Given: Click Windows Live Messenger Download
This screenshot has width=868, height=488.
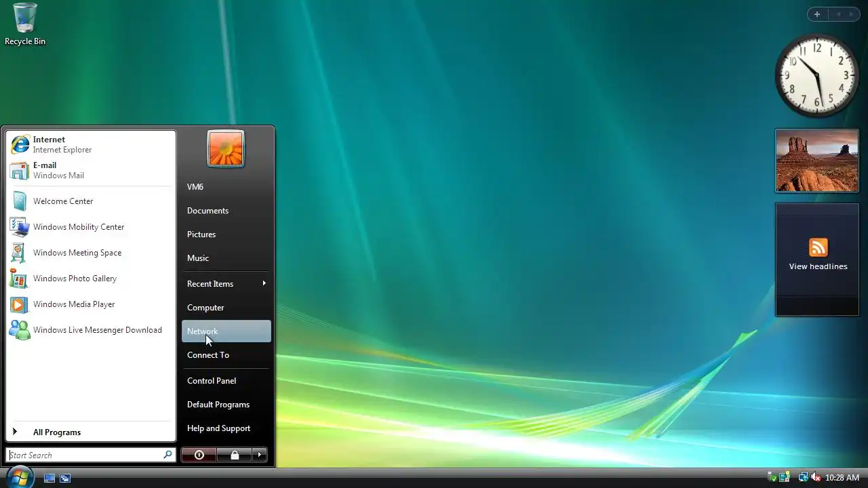Looking at the screenshot, I should pos(91,330).
